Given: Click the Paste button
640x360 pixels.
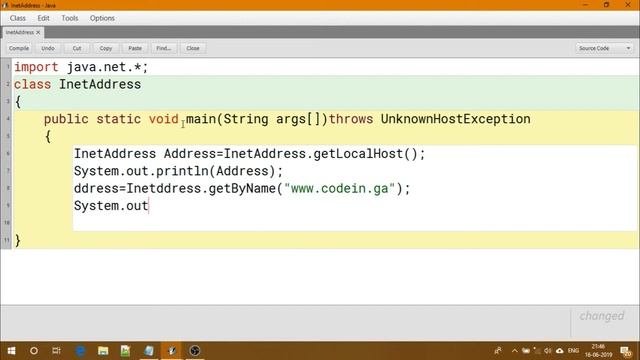Looking at the screenshot, I should tap(135, 48).
